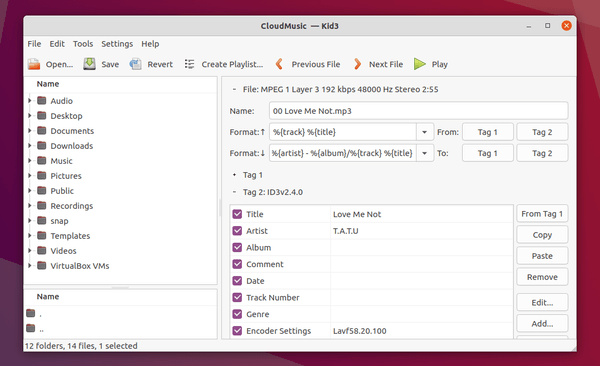Screen dimensions: 600x366
Task: Click the empty Album value cell
Action: [x=421, y=248]
